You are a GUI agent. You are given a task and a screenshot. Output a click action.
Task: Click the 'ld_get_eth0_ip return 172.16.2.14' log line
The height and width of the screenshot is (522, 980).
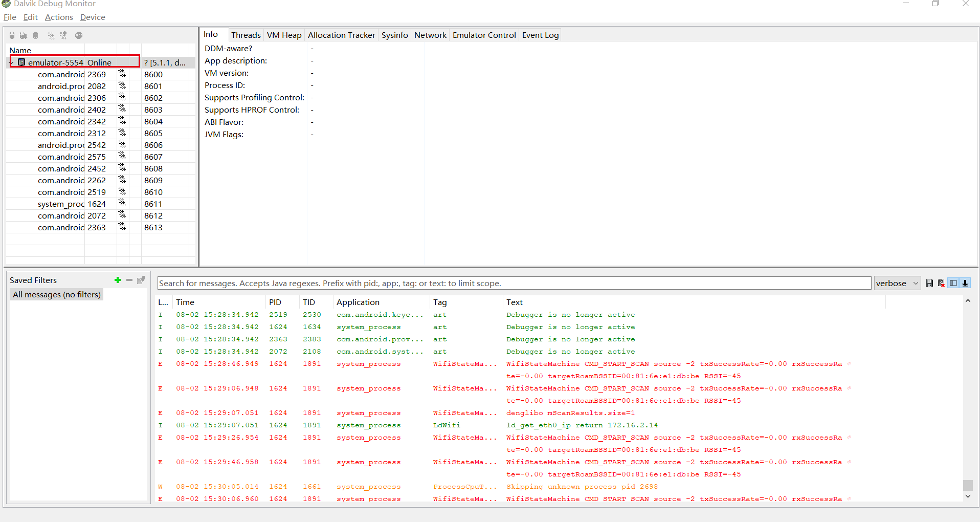click(582, 425)
